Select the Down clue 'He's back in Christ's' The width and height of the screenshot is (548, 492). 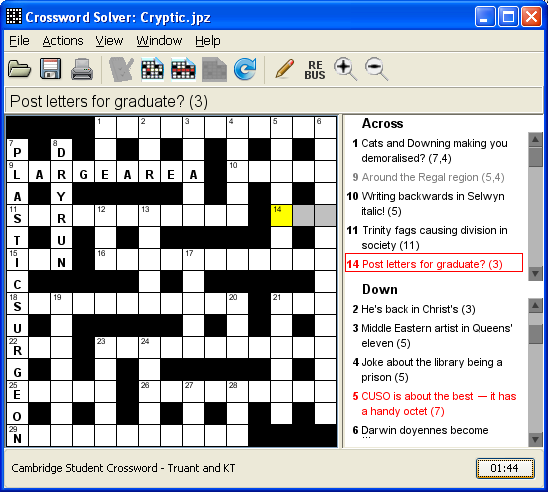click(x=414, y=309)
